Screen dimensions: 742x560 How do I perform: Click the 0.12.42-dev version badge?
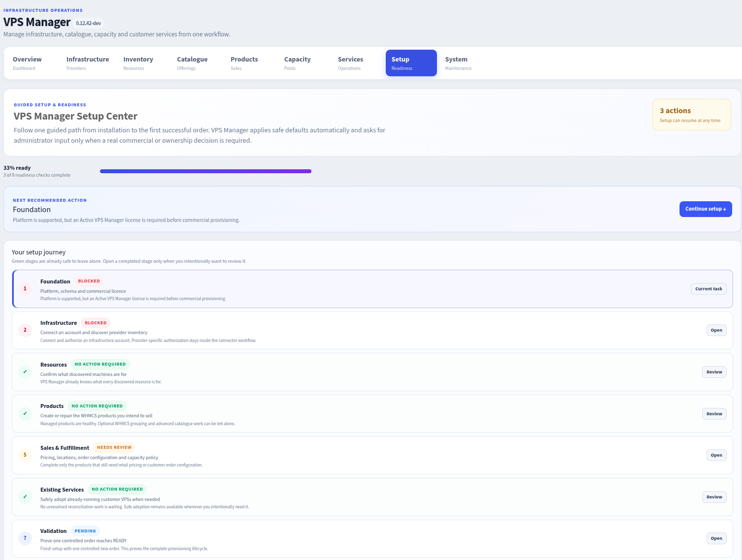pyautogui.click(x=89, y=23)
